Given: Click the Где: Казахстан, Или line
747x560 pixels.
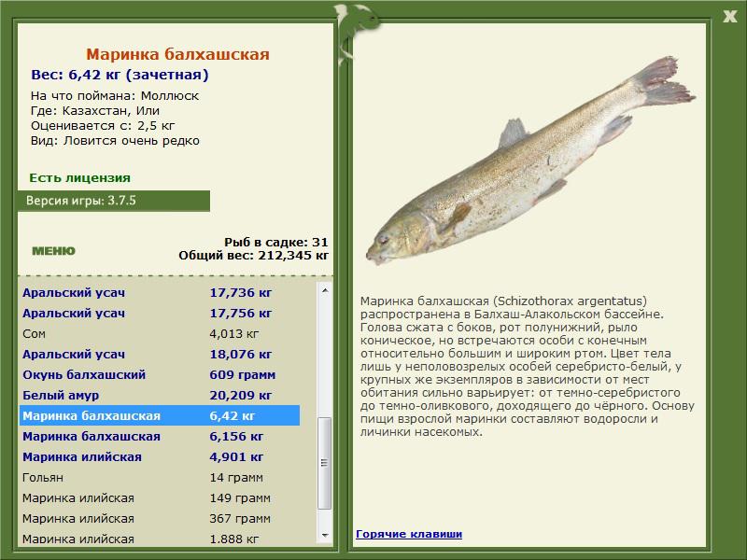Looking at the screenshot, I should click(95, 111).
